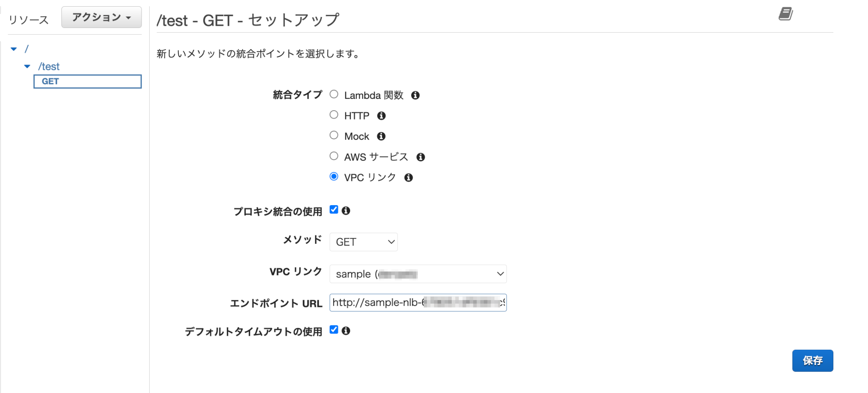Select the Lambda 関数 integration type
The width and height of the screenshot is (868, 393).
click(x=334, y=94)
